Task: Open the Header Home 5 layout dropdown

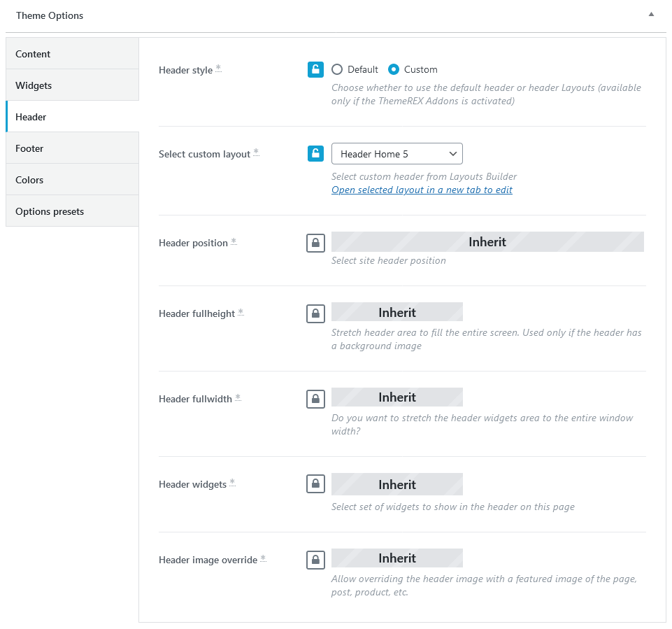Action: 397,153
